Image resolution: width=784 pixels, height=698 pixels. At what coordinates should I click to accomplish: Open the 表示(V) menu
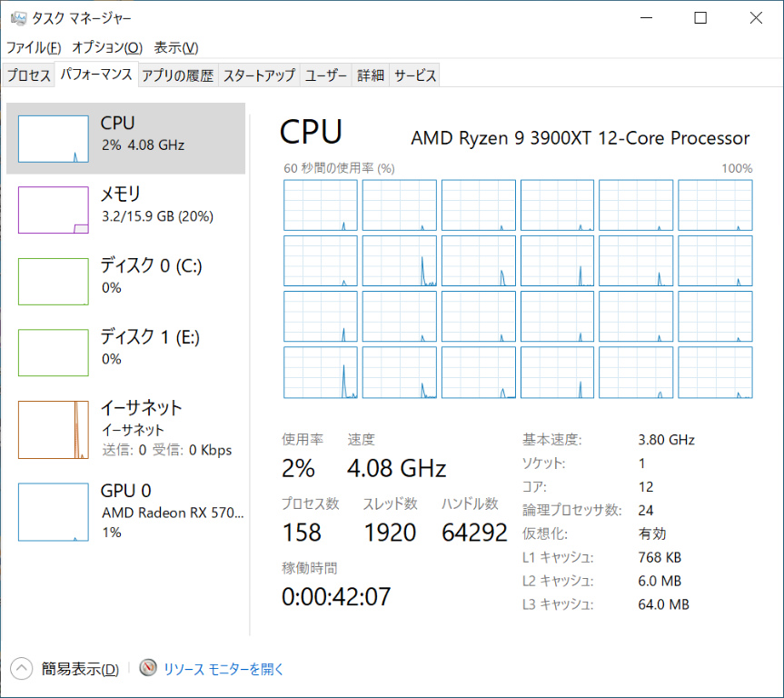176,47
